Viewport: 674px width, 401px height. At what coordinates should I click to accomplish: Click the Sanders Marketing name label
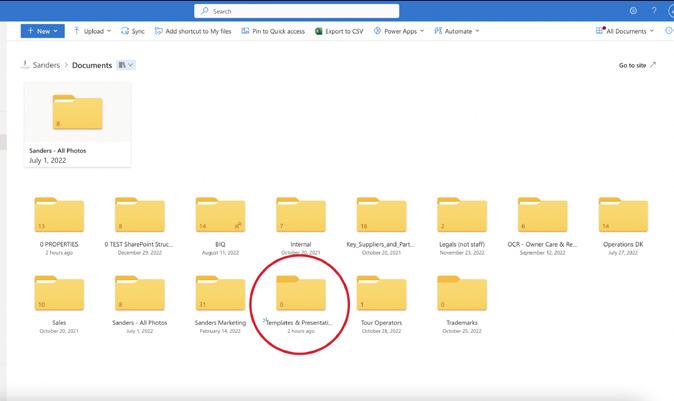(220, 322)
